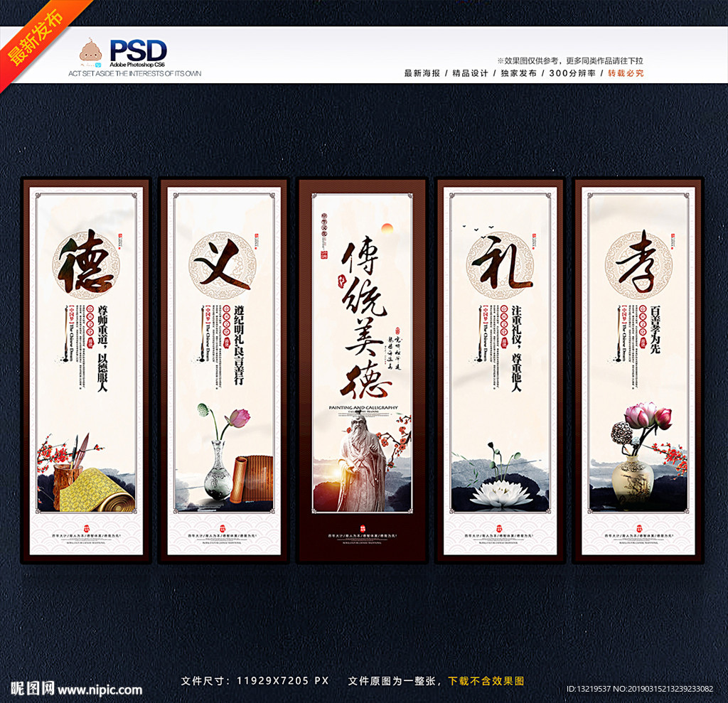Screen dimensions: 728x703
Task: Click the sun icon above 传统美德 calligraphy
Action: coord(387,230)
